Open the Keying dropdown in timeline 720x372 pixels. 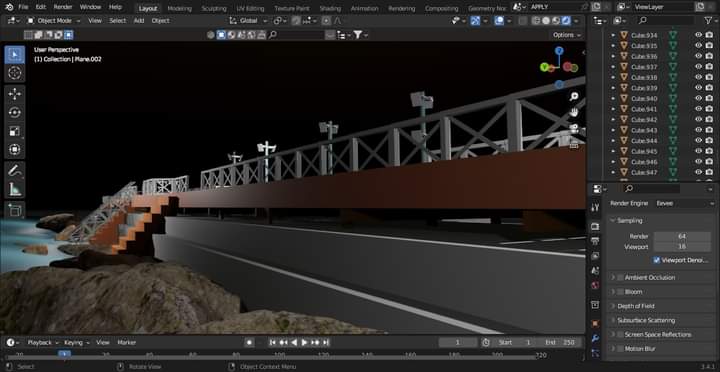[76, 343]
